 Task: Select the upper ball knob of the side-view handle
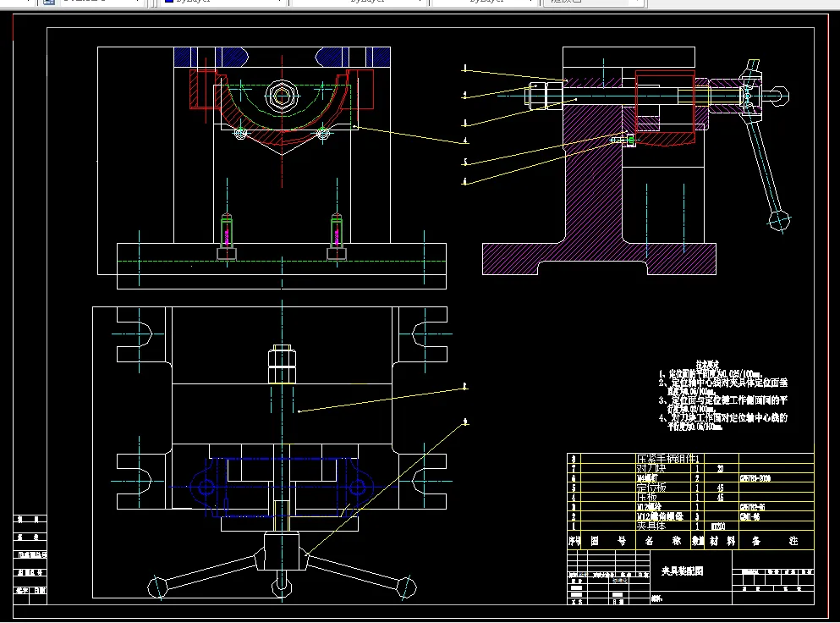(779, 96)
